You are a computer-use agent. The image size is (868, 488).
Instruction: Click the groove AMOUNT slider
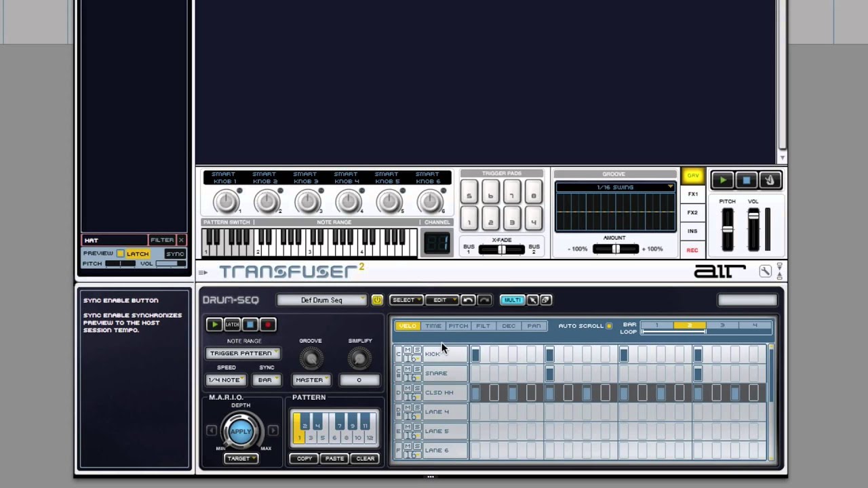(x=616, y=249)
